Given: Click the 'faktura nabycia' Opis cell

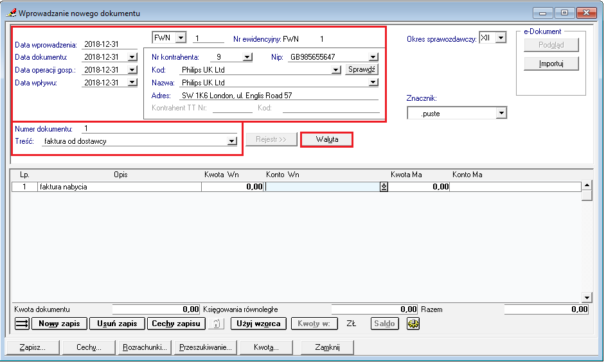Looking at the screenshot, I should (x=120, y=187).
